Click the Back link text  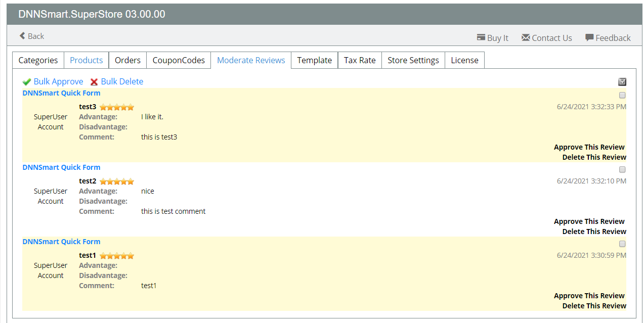[x=36, y=36]
